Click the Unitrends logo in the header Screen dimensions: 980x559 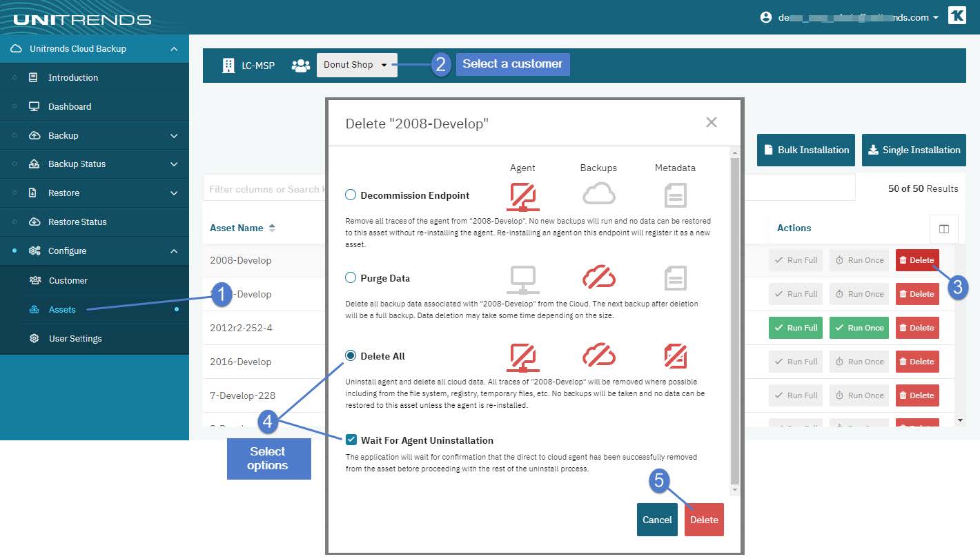click(x=82, y=19)
